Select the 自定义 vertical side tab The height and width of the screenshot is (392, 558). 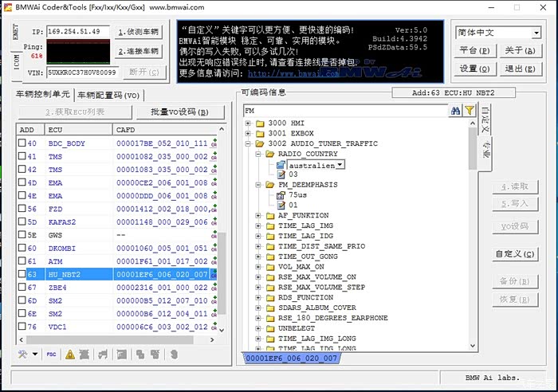485,118
